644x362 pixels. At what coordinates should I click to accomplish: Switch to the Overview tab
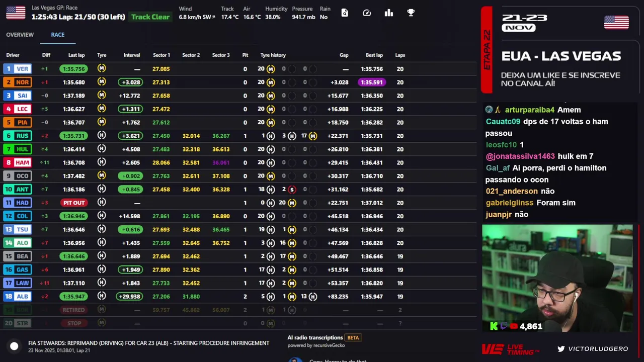pos(20,35)
